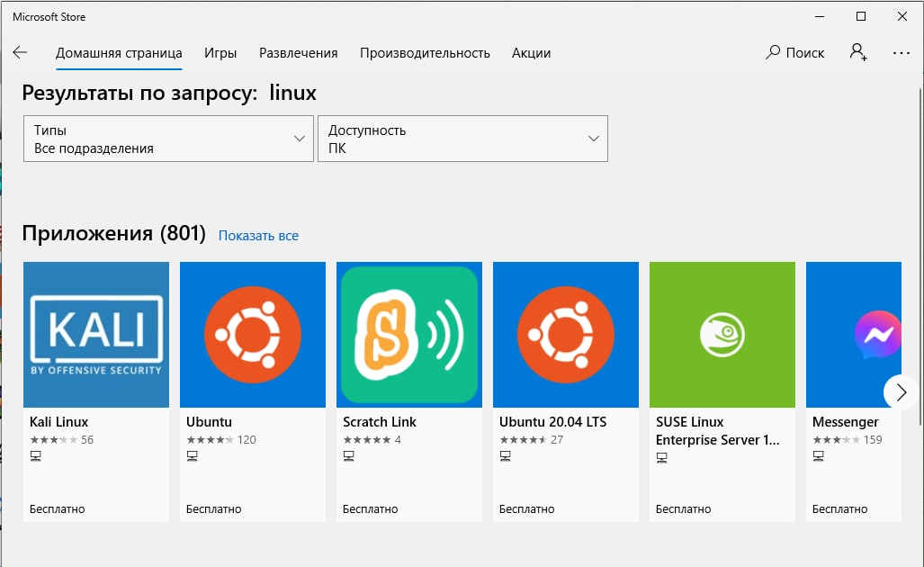Screen dimensions: 924x567
Task: Select the Kali Linux title text
Action: coord(58,422)
